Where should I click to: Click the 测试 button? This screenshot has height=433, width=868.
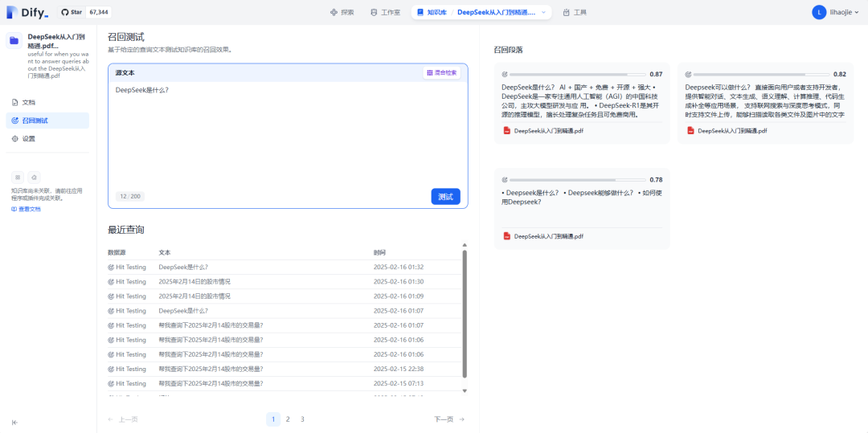445,196
